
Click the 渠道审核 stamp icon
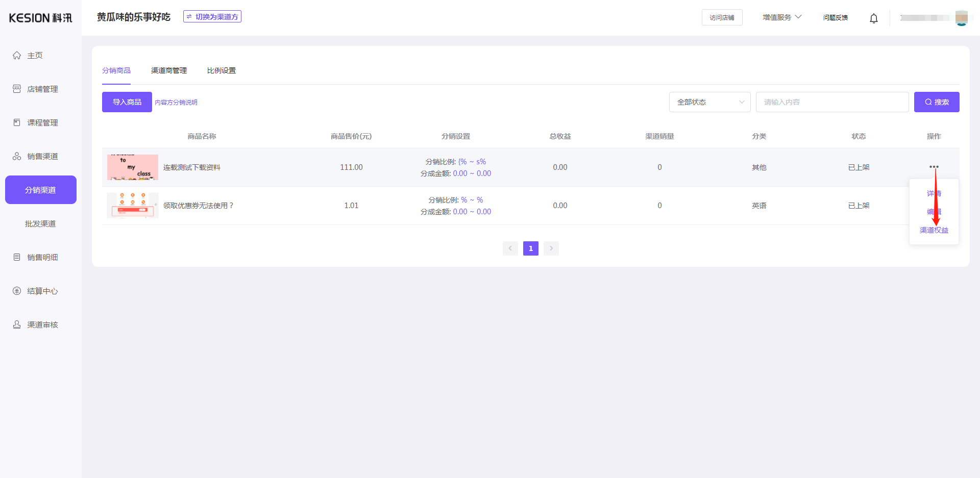point(17,324)
